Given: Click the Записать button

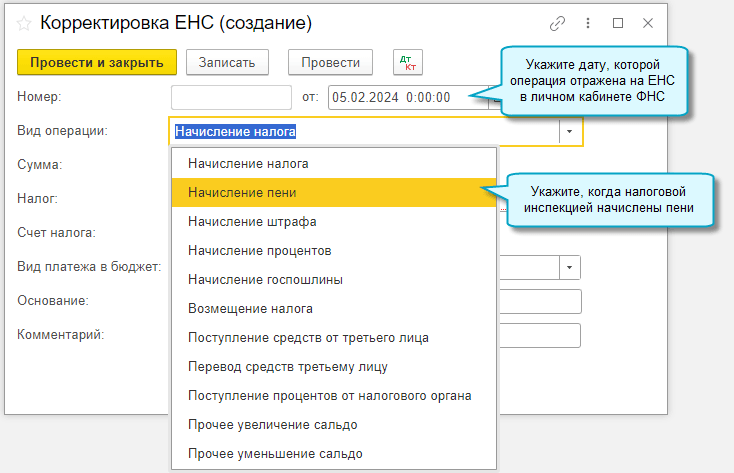Looking at the screenshot, I should point(227,62).
